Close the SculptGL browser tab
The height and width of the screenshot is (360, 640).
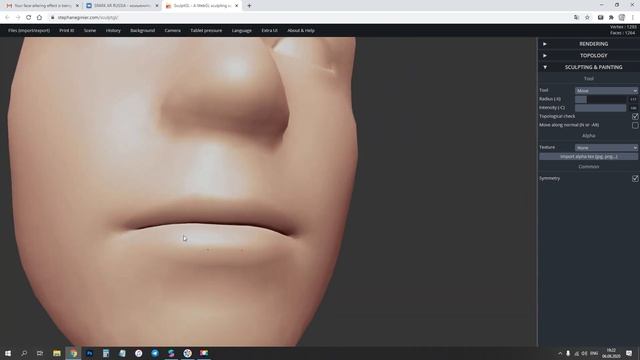[x=236, y=6]
